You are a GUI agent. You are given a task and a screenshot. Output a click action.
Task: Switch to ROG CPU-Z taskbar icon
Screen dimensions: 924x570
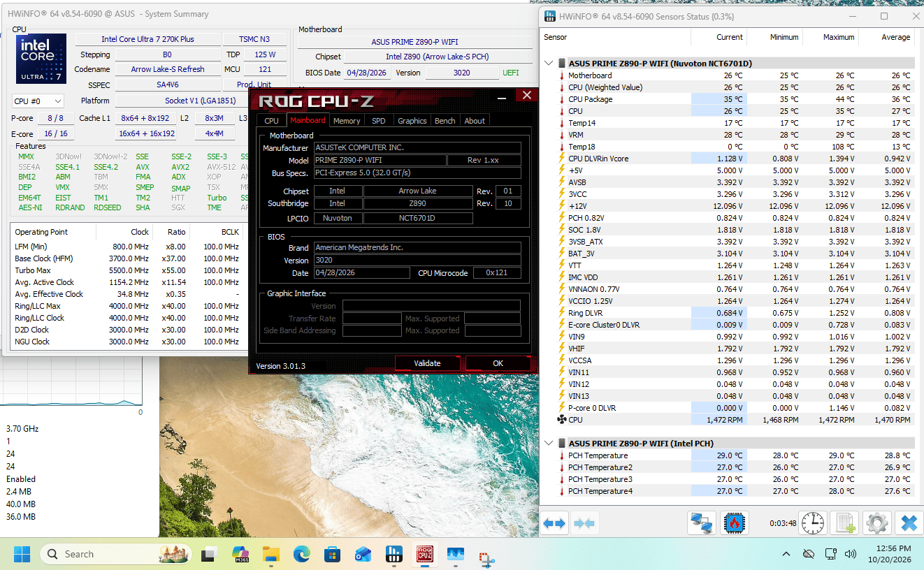(424, 554)
